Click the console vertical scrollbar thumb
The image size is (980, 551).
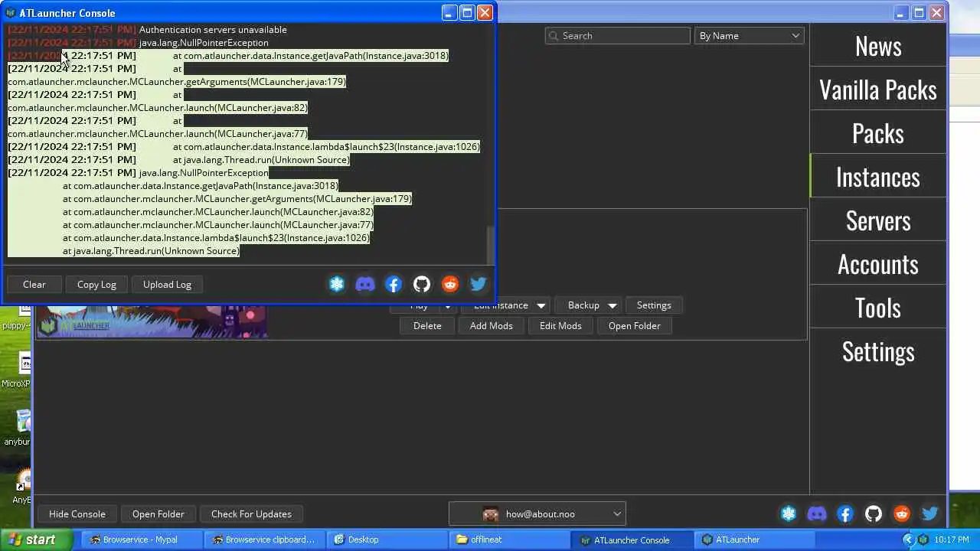click(x=491, y=245)
